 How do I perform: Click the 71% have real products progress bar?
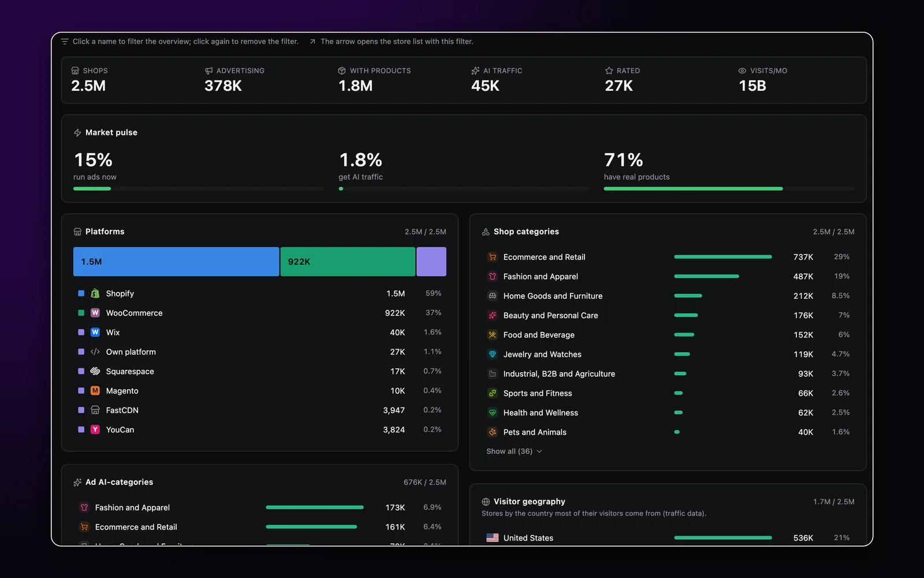click(729, 188)
